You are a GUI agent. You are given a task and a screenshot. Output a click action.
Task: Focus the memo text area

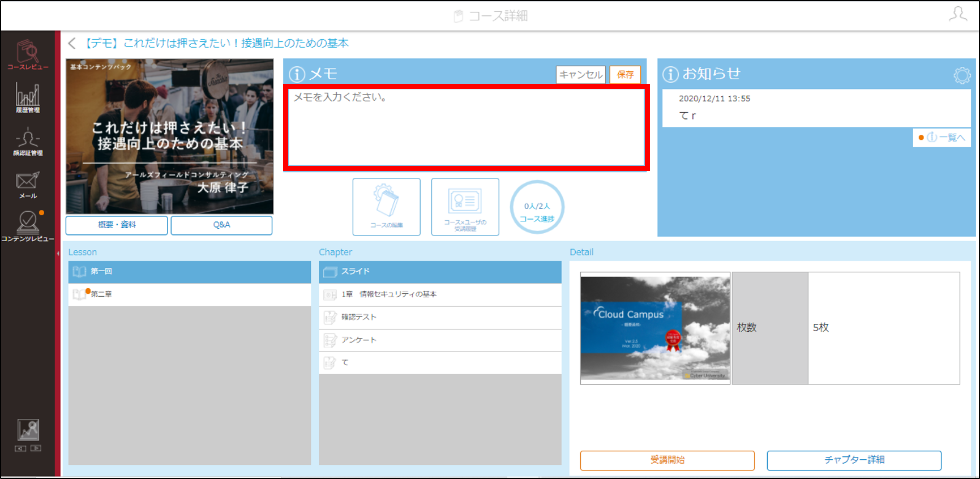pos(466,127)
